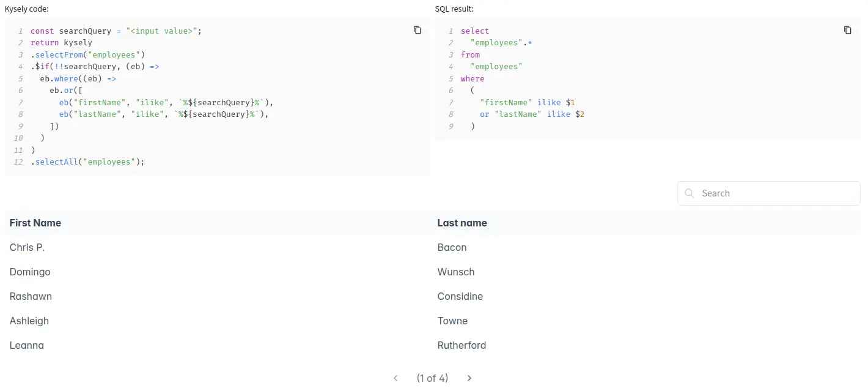Viewport: 868px width, 391px height.
Task: Click the Wunsch last name cell
Action: pos(456,272)
